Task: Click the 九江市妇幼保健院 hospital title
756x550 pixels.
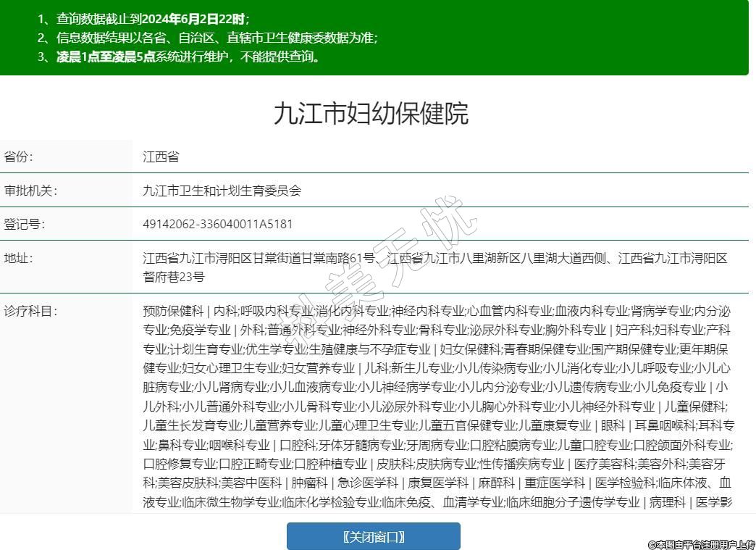Action: 371,114
